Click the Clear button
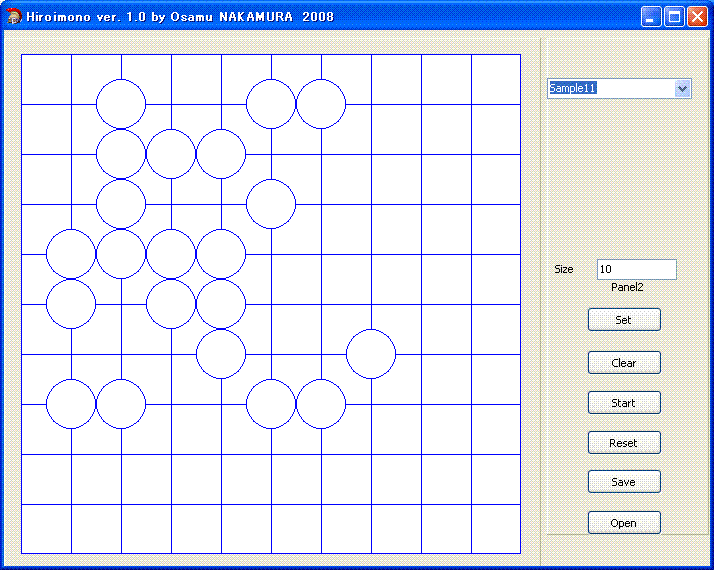 [624, 363]
